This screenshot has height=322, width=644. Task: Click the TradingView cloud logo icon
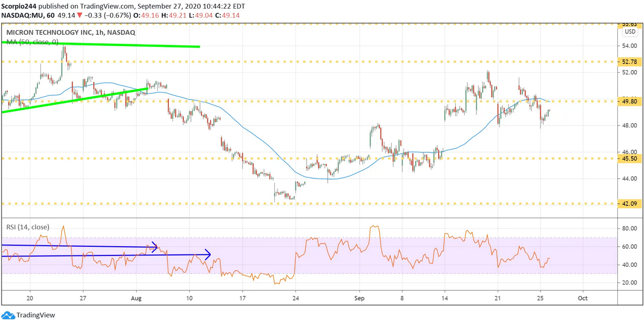[8, 315]
